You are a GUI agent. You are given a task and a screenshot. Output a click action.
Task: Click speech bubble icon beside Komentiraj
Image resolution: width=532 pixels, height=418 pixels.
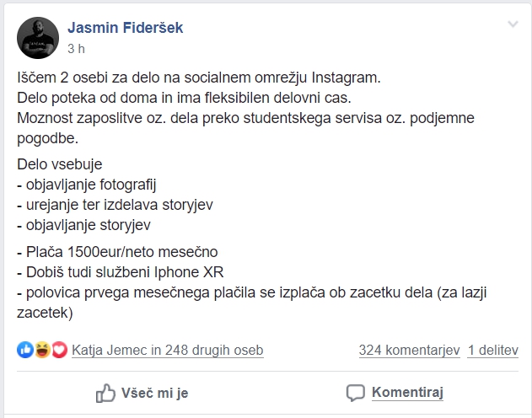355,393
